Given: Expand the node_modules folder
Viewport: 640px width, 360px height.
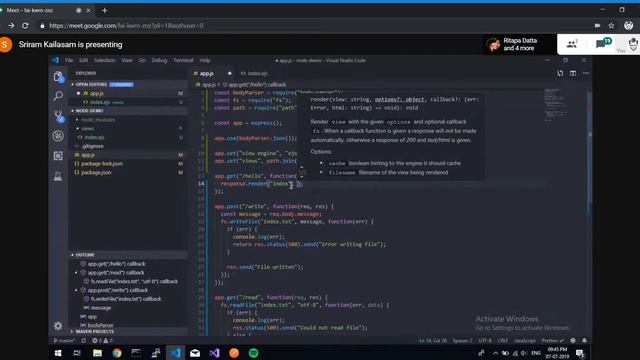Looking at the screenshot, I should pos(77,120).
